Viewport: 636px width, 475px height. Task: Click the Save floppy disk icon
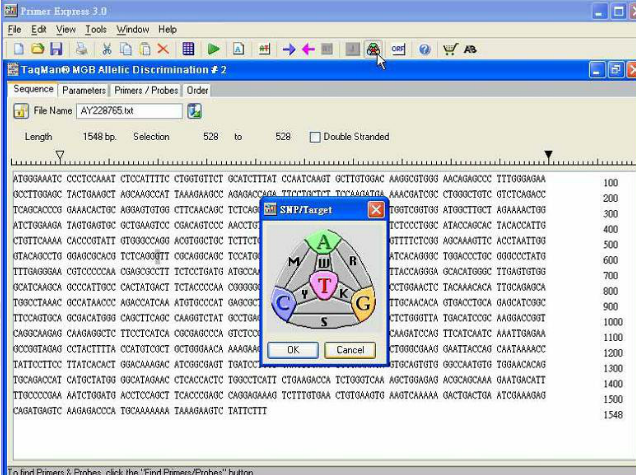[x=56, y=49]
